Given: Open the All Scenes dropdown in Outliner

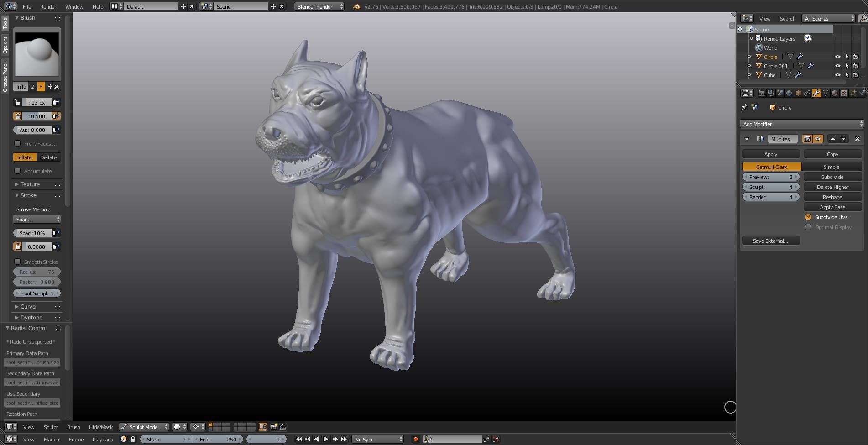Looking at the screenshot, I should click(828, 18).
